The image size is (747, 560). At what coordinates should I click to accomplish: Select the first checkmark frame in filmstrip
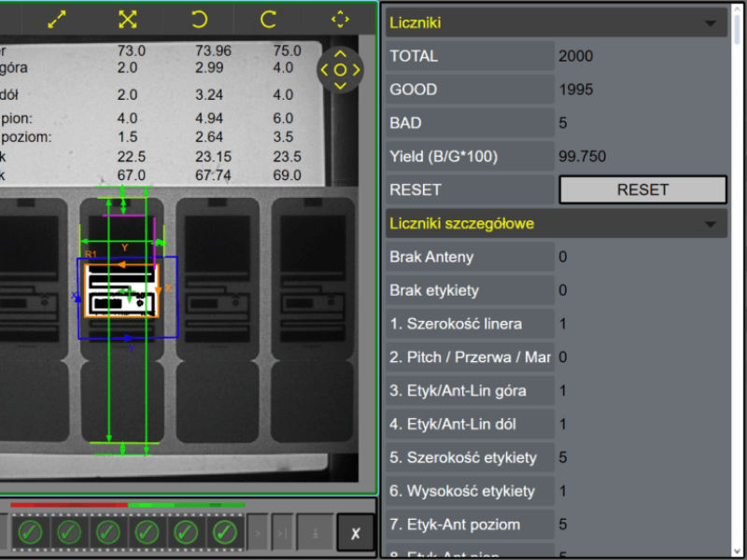pos(30,532)
